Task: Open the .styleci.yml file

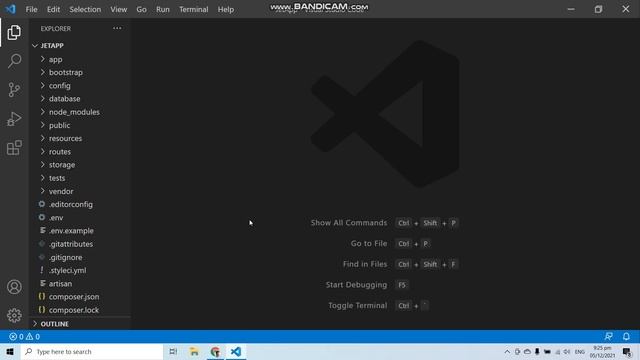Action: click(x=81, y=270)
